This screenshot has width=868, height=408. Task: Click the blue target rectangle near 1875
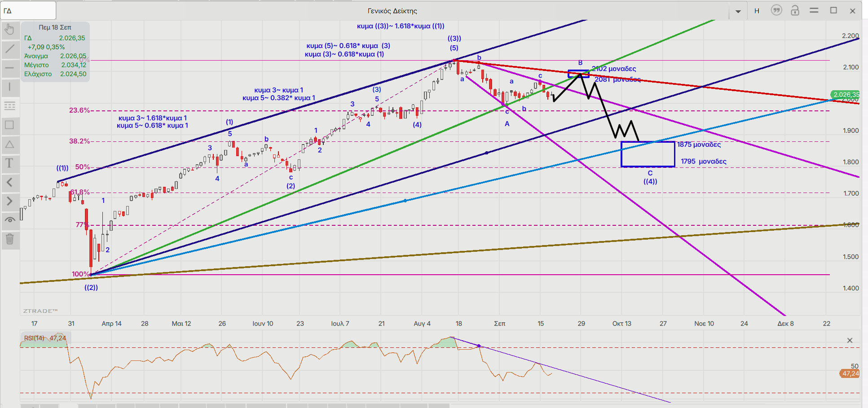coord(648,154)
